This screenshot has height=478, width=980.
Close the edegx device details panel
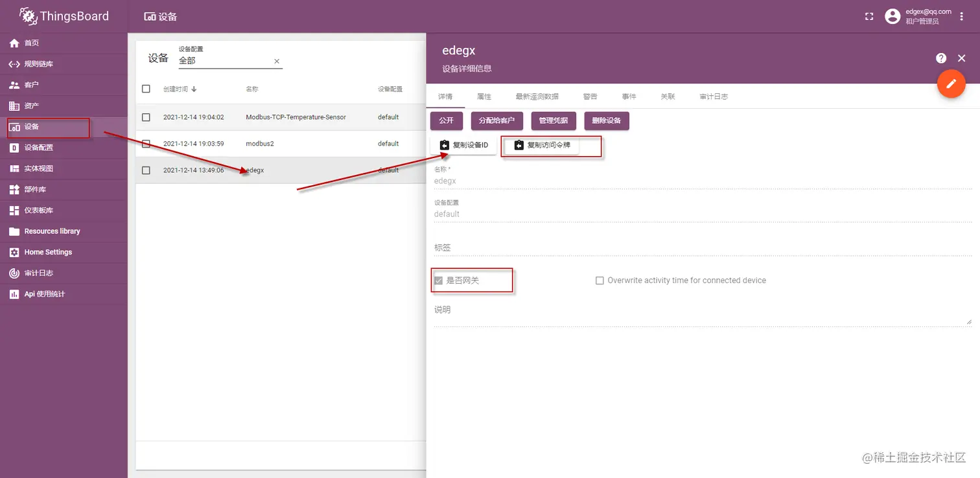tap(962, 58)
